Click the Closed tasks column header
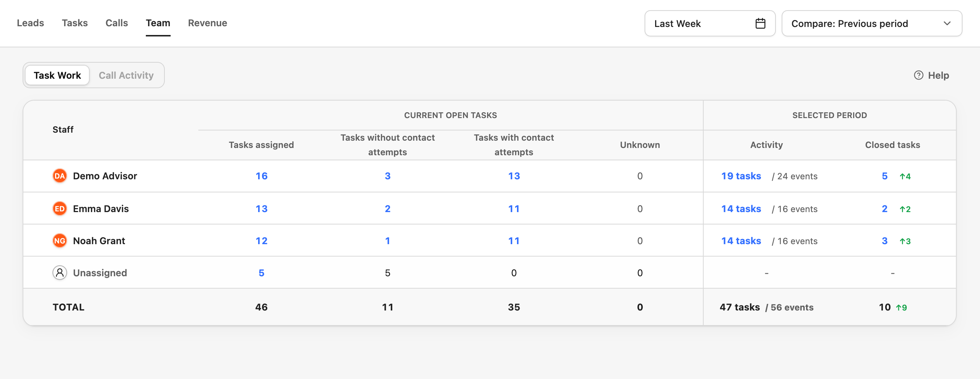Image resolution: width=980 pixels, height=379 pixels. 892,145
